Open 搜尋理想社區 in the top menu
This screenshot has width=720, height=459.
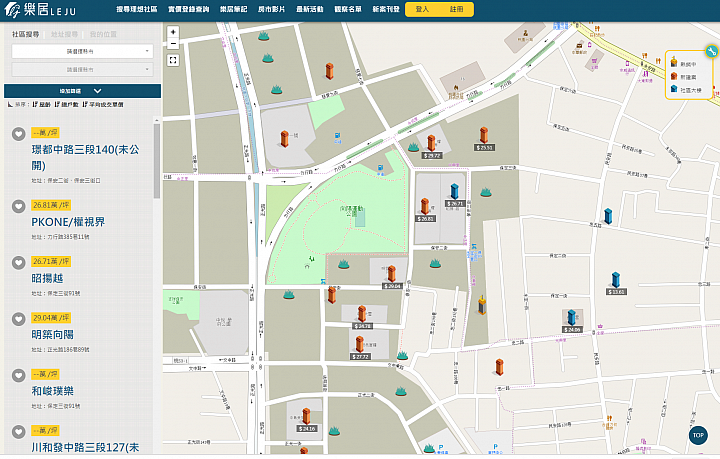click(x=137, y=9)
